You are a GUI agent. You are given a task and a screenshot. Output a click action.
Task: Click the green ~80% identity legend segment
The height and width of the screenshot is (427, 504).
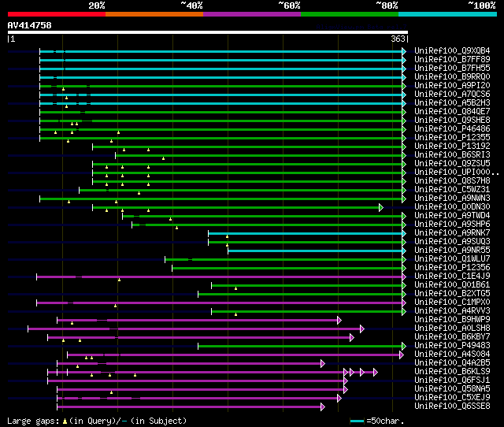click(x=350, y=14)
